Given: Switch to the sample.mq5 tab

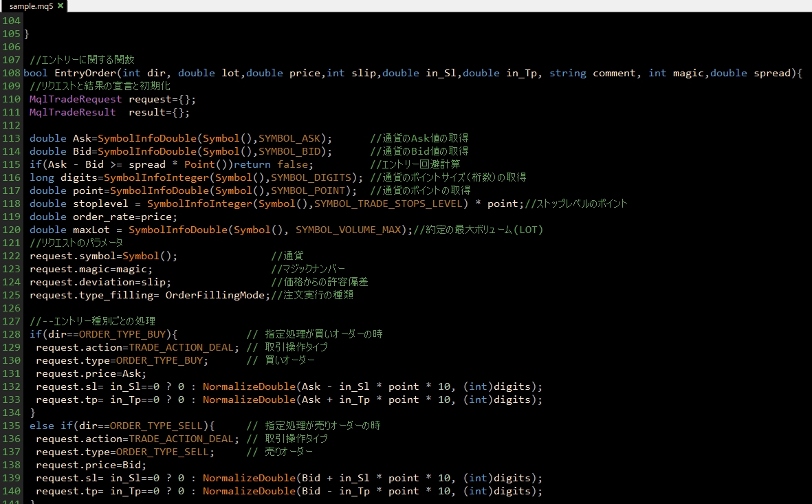Looking at the screenshot, I should (30, 6).
